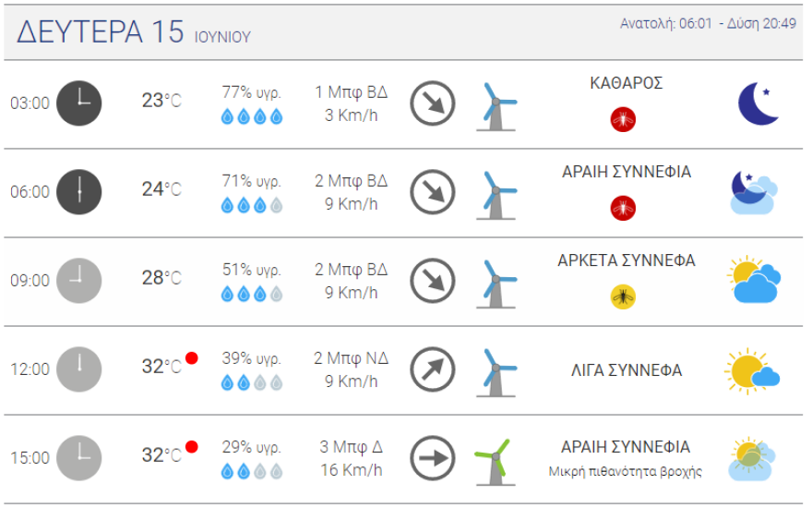Click the moon with clouds icon at 06:00

pos(753,192)
